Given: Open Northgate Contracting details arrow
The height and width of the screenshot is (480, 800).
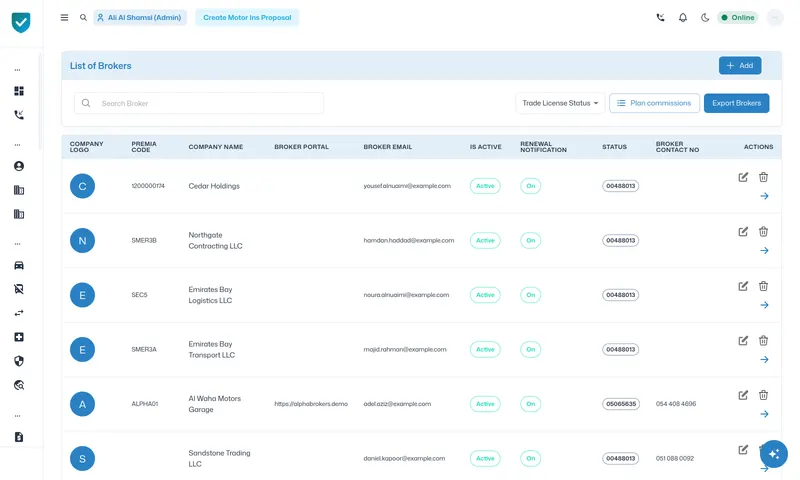Looking at the screenshot, I should (x=764, y=250).
